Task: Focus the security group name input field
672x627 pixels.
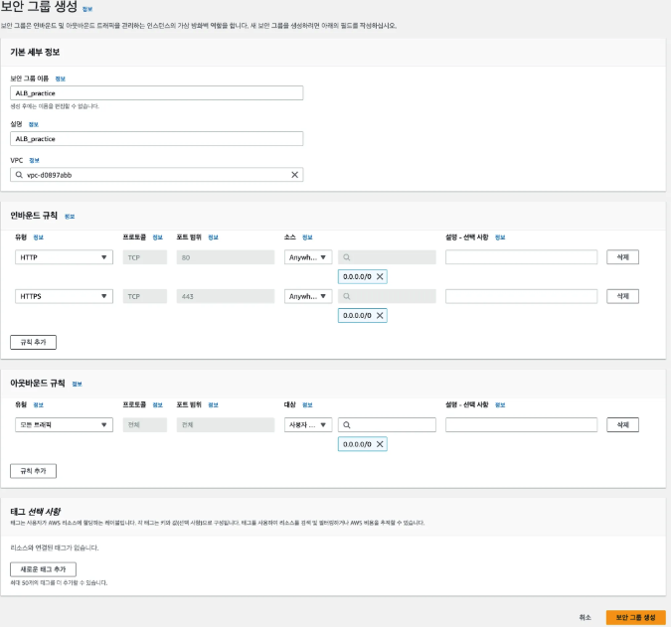Action: click(x=157, y=93)
